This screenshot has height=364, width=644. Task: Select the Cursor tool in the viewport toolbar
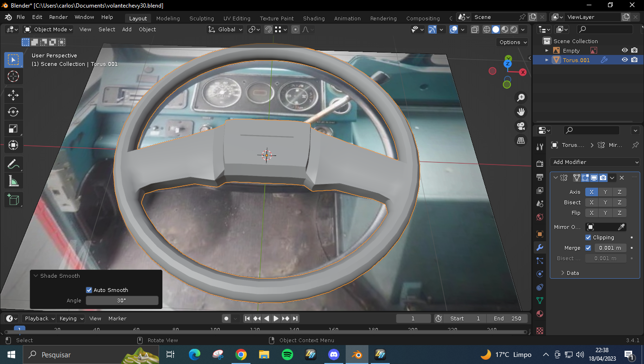point(13,76)
